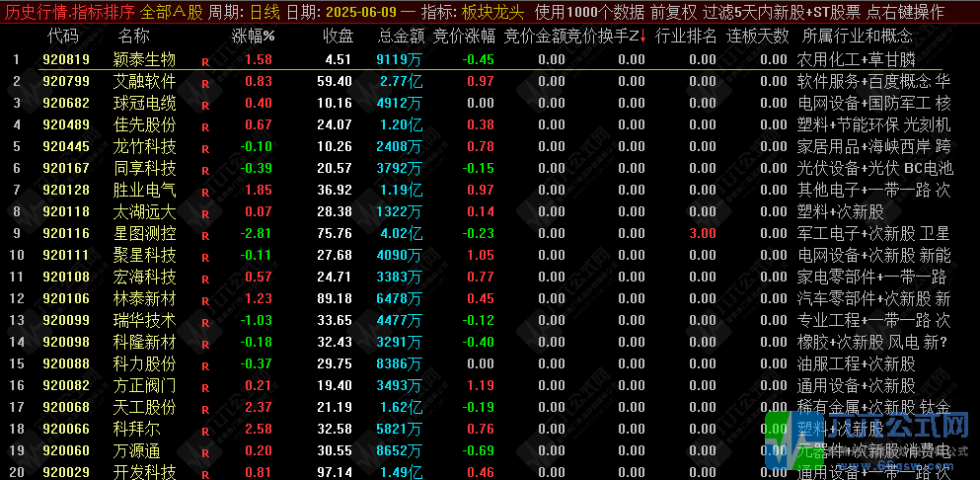The width and height of the screenshot is (980, 480).
Task: Click the R marker beside 星图测控
Action: pyautogui.click(x=205, y=237)
